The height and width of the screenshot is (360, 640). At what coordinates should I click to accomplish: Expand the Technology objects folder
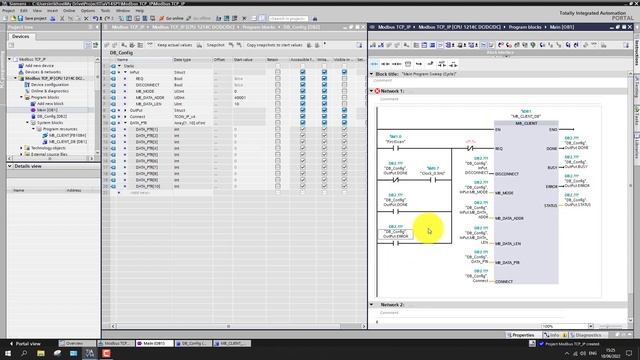pyautogui.click(x=22, y=148)
